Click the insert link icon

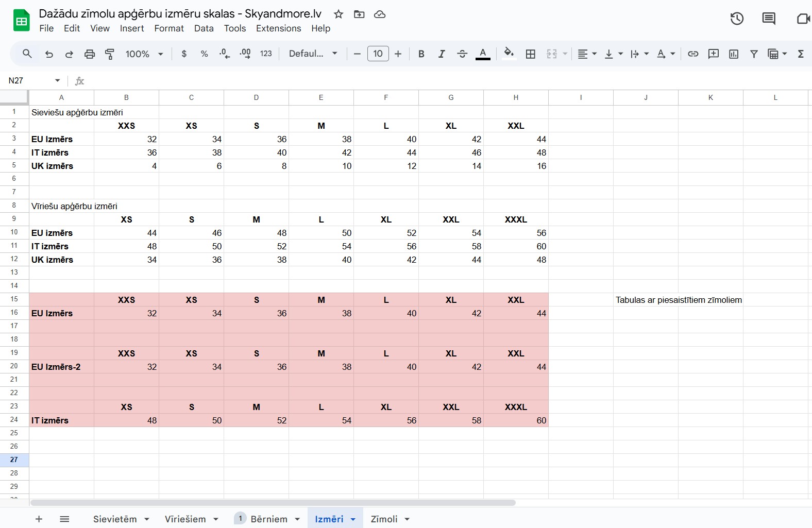693,54
